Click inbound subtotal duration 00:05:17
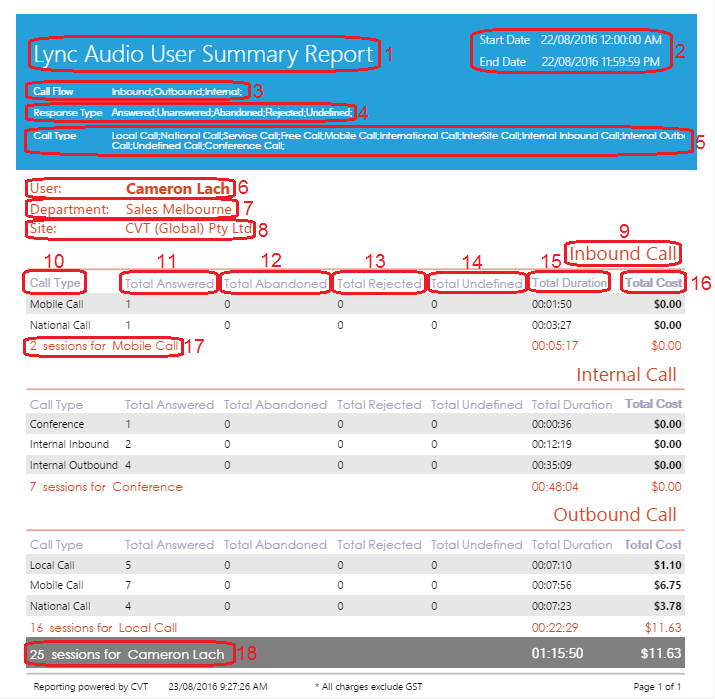 coord(555,346)
